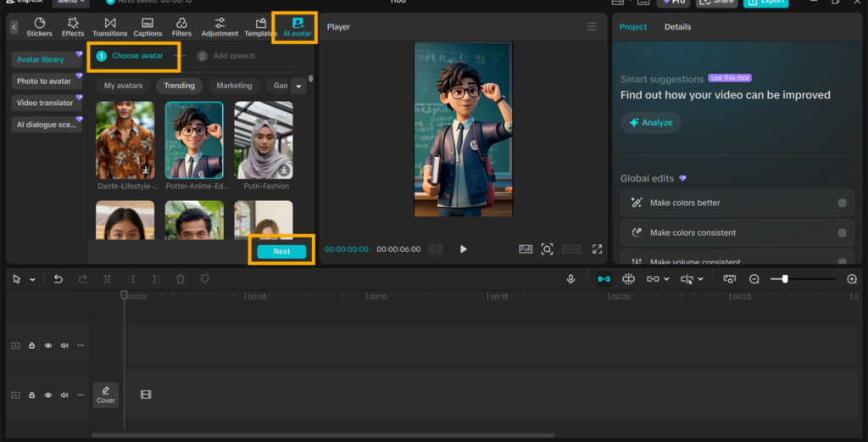Open the Transitions panel
Image resolution: width=868 pixels, height=442 pixels.
pyautogui.click(x=110, y=27)
